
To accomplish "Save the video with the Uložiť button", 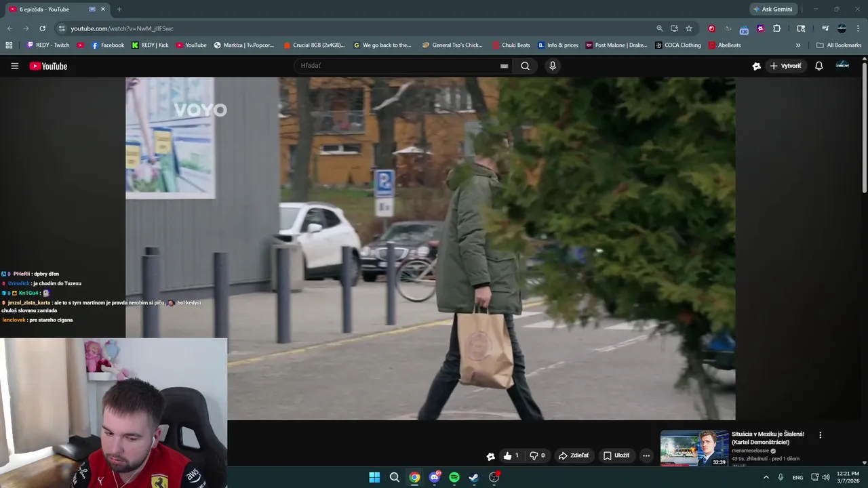I will 616,455.
